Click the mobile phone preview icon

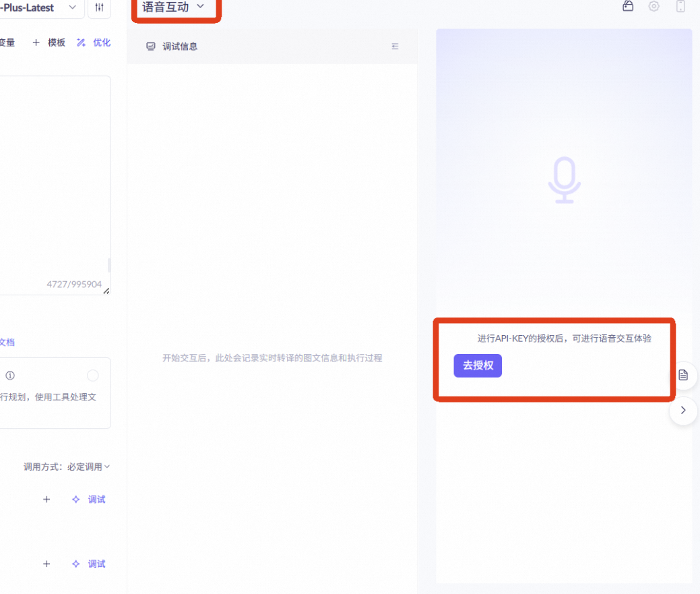point(680,6)
